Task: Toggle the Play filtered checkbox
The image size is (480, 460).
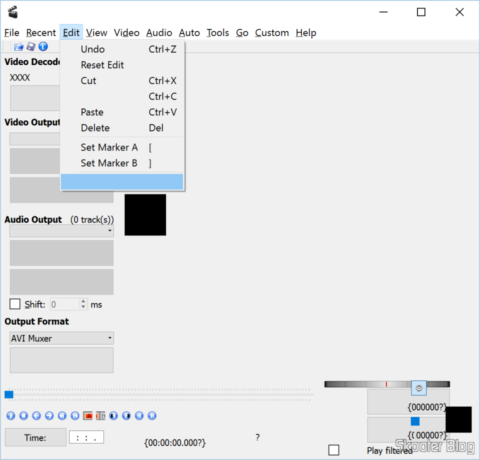Action: coord(334,450)
